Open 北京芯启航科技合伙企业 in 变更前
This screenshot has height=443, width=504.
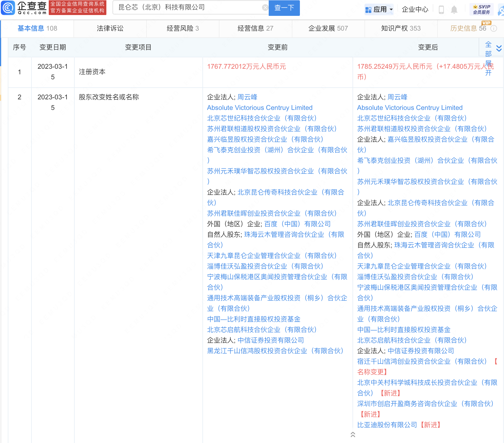[262, 330]
